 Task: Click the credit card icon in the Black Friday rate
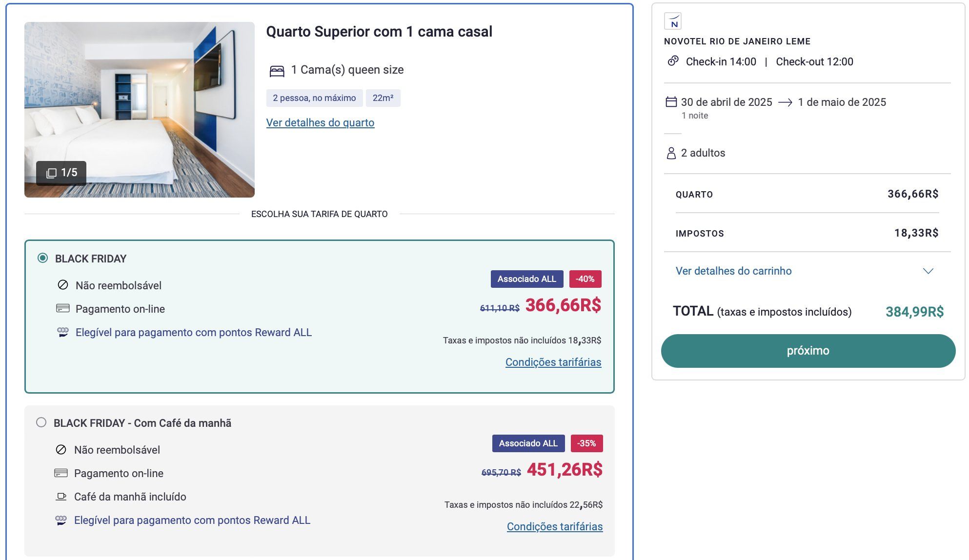(63, 308)
